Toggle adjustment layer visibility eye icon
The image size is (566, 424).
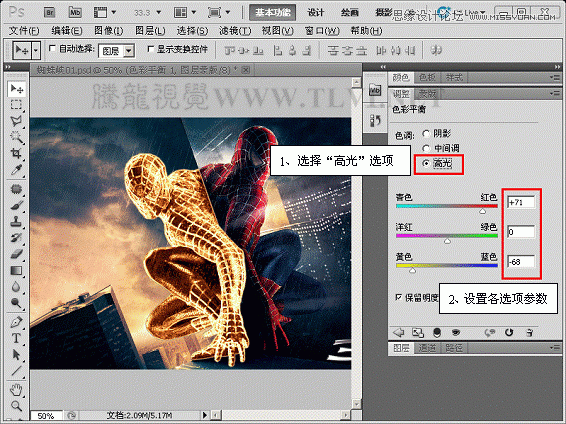[x=456, y=332]
